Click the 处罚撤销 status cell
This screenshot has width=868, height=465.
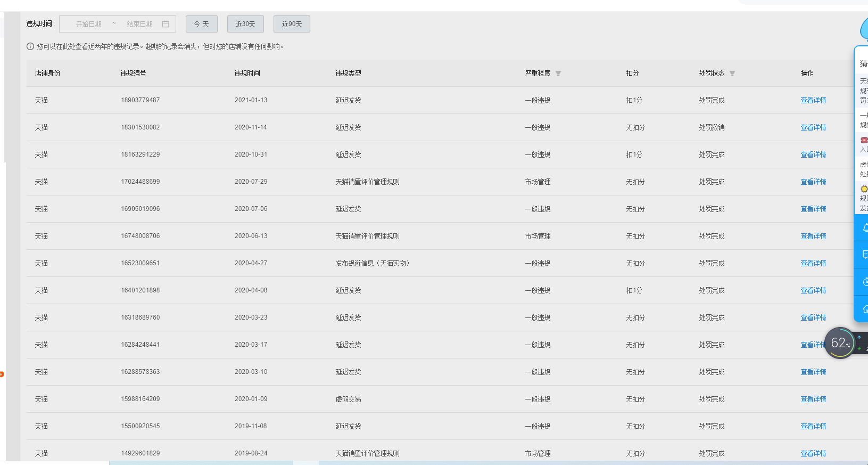coord(712,127)
